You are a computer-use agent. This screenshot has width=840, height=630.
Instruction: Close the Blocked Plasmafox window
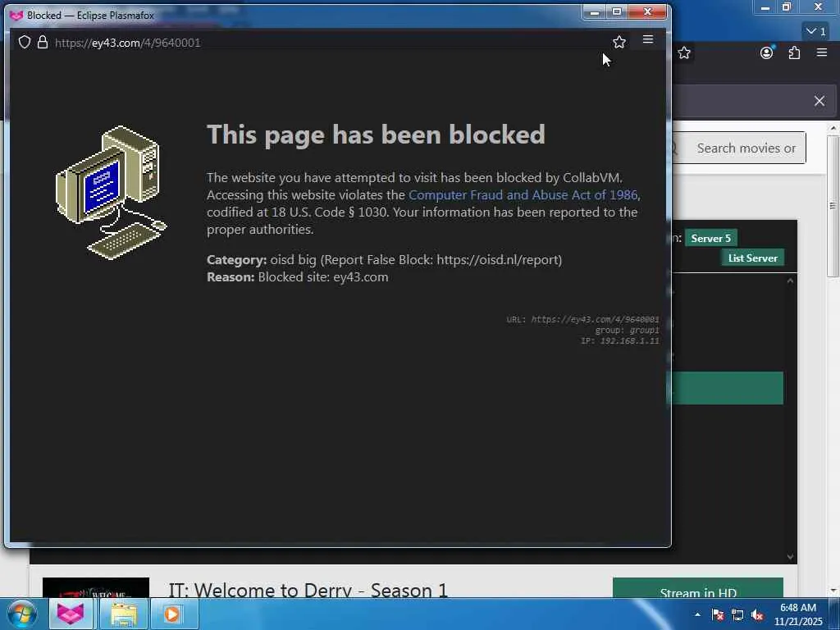pyautogui.click(x=647, y=11)
